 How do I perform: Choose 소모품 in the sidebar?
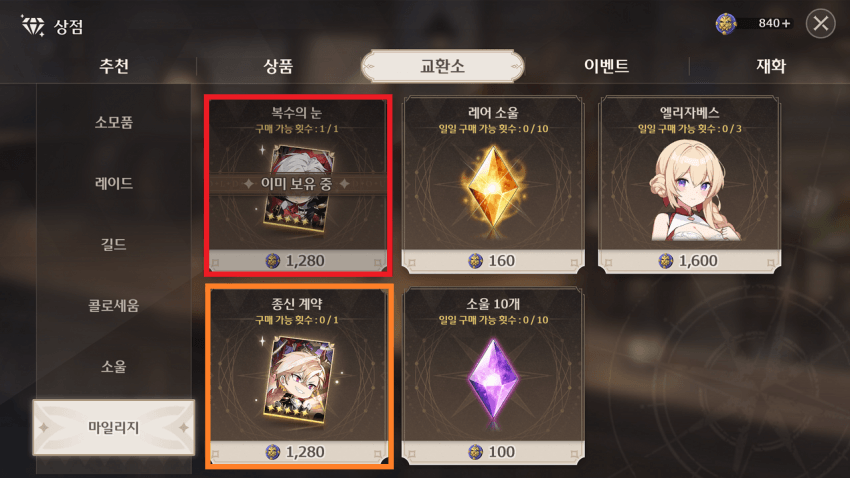(114, 122)
